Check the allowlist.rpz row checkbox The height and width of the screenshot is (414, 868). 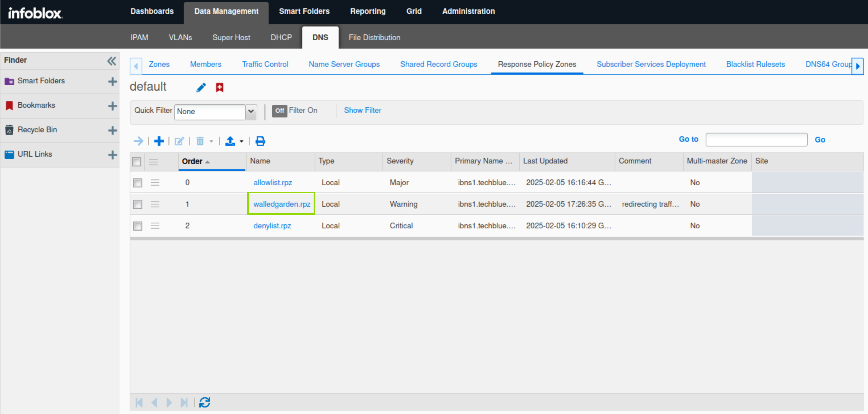tap(137, 183)
